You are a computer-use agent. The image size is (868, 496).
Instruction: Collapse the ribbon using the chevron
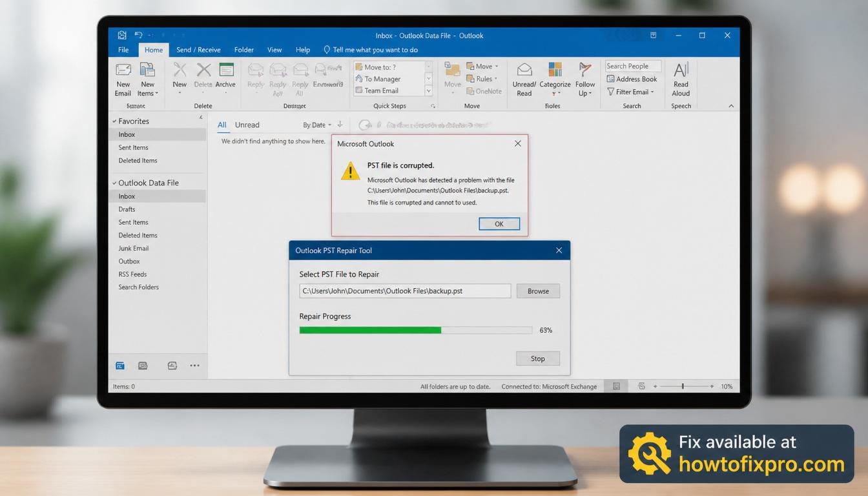tap(731, 106)
